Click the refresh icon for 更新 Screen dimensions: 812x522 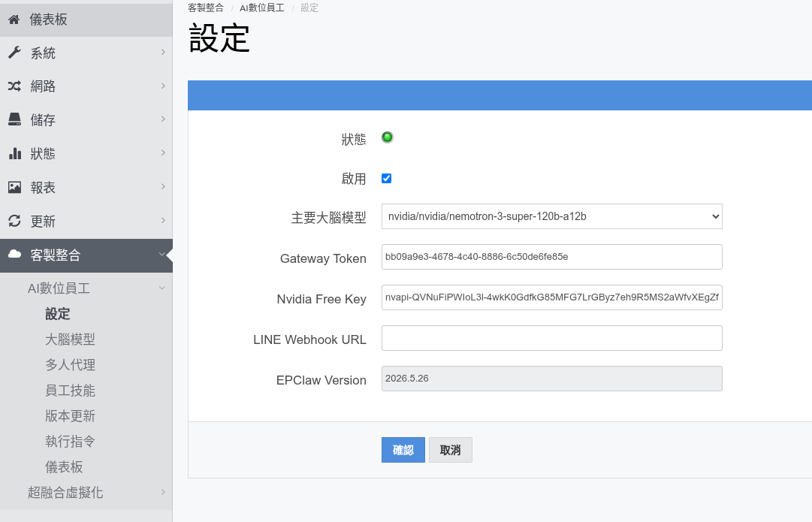pos(14,221)
